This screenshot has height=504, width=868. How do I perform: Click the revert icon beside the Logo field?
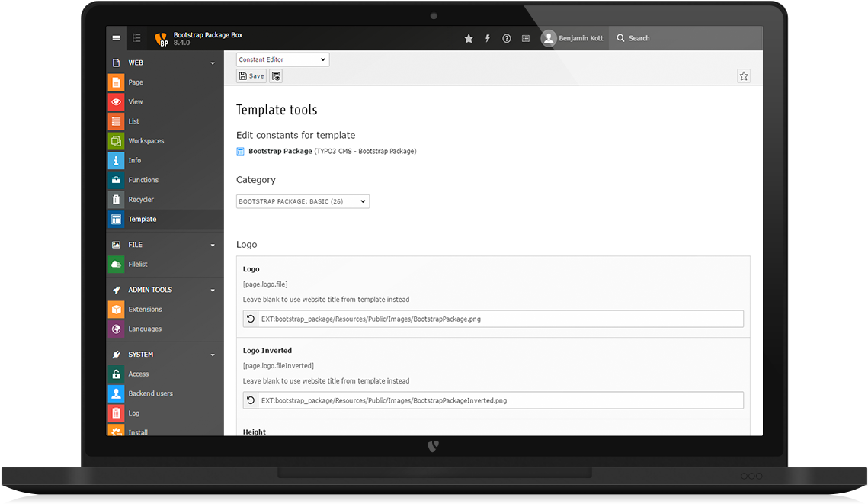250,318
